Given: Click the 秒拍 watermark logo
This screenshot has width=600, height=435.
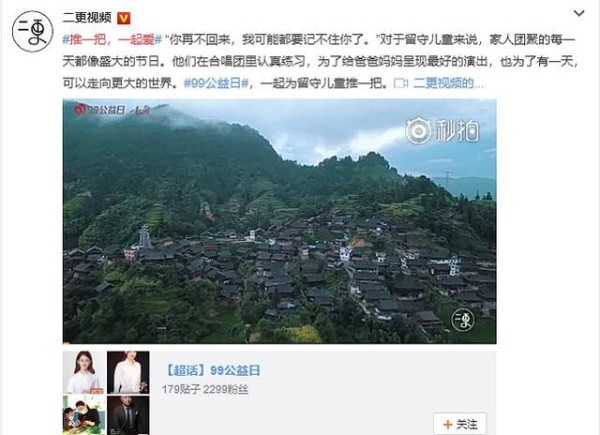Looking at the screenshot, I should tap(442, 130).
